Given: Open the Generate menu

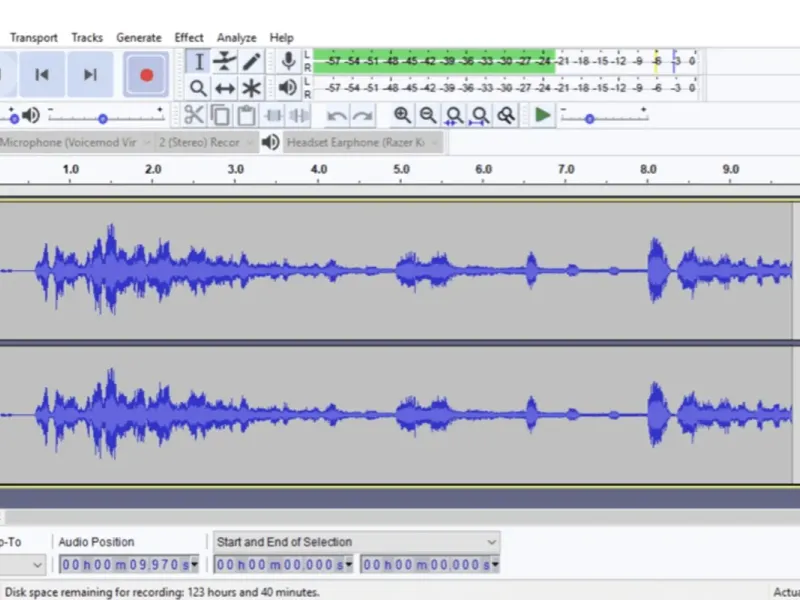Looking at the screenshot, I should click(139, 38).
